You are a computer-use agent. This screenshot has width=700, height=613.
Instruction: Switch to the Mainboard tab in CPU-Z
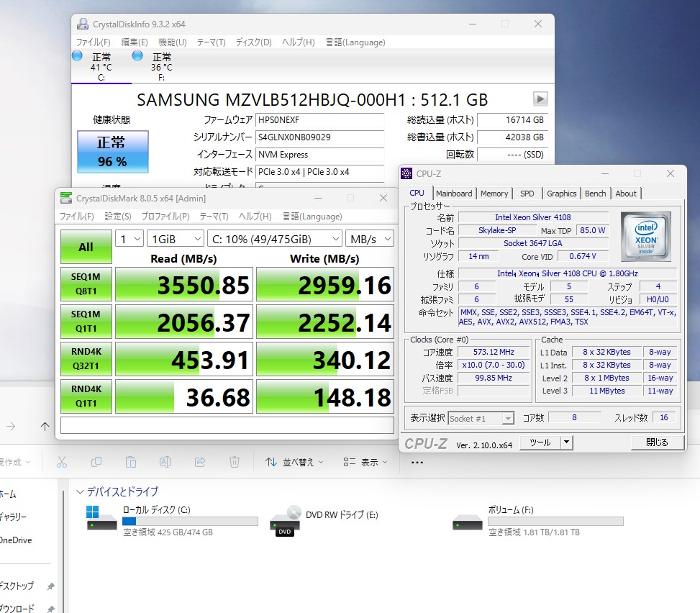453,194
